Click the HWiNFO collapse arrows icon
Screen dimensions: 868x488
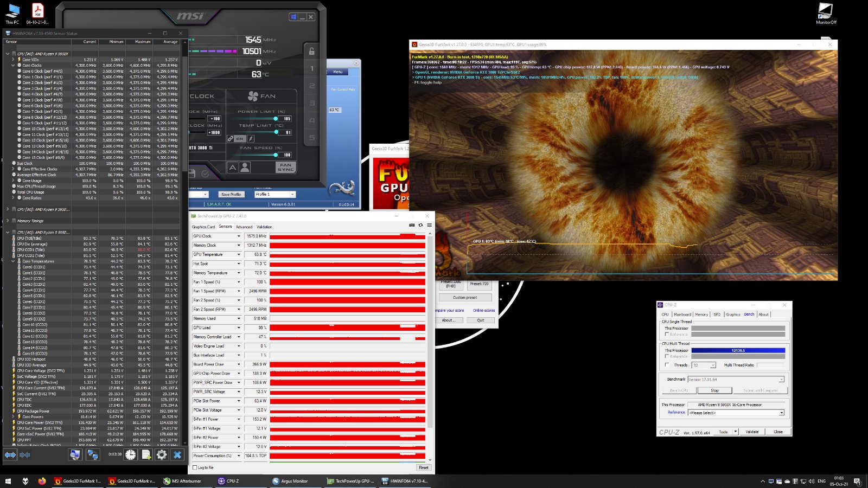point(24,455)
